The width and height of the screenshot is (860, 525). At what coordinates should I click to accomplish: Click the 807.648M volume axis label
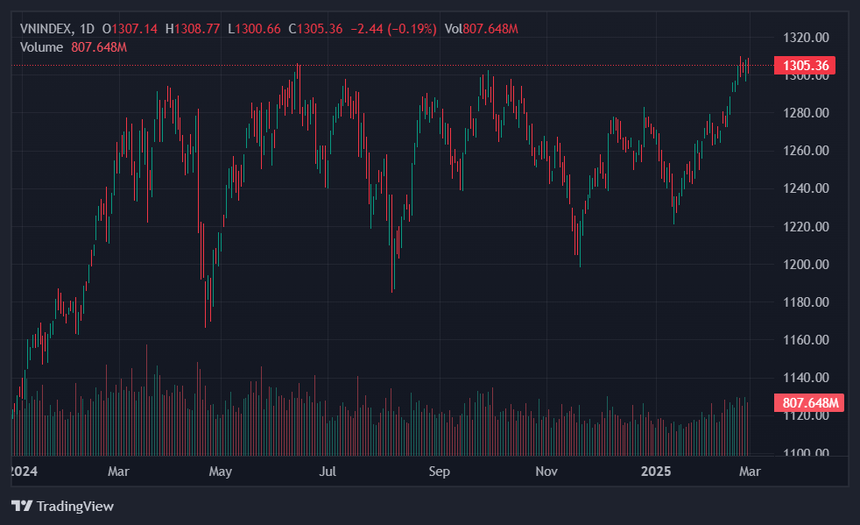(808, 403)
